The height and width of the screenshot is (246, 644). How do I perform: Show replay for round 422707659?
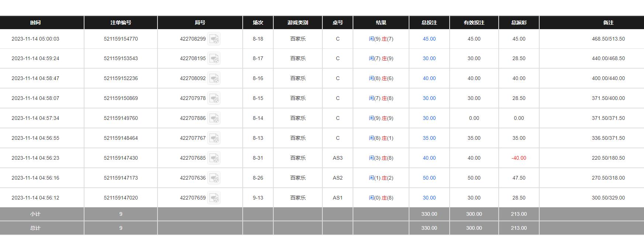pos(214,198)
